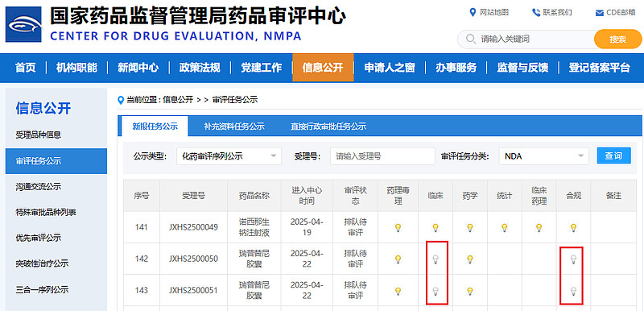Select the 新报任务公示 tab
The height and width of the screenshot is (311, 644).
(155, 126)
